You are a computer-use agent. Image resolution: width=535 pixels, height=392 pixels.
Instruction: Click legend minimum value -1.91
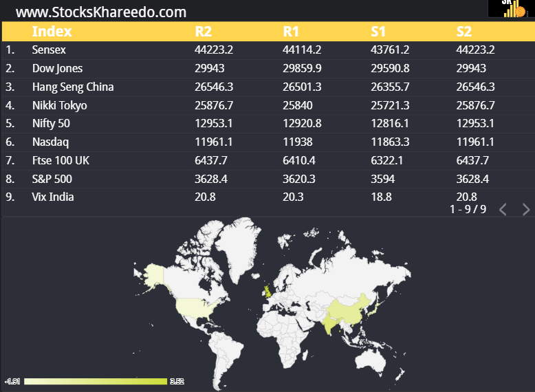click(12, 381)
